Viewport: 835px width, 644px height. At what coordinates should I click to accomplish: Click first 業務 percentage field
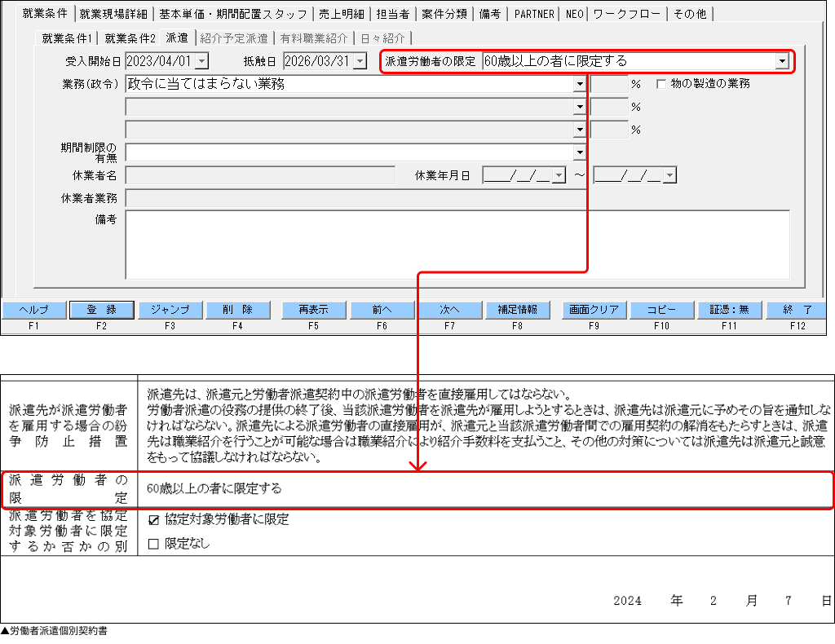point(608,84)
